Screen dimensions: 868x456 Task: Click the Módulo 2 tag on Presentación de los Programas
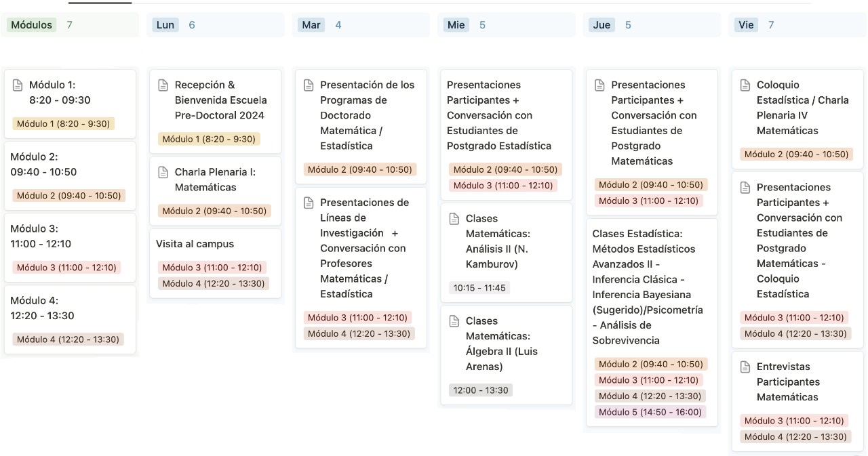coord(360,169)
